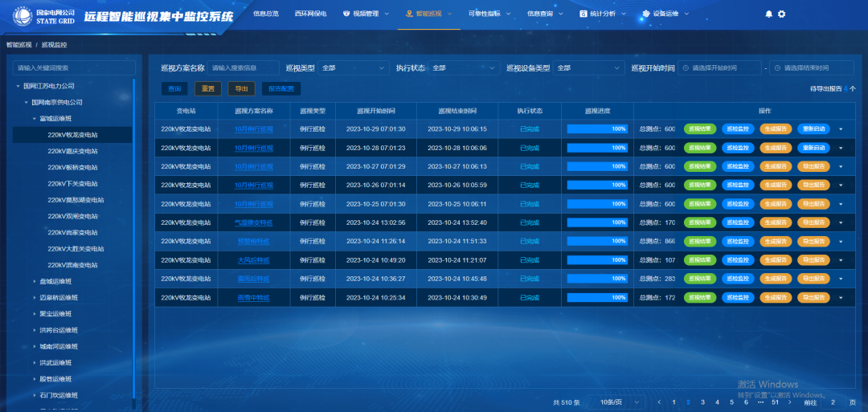Image resolution: width=868 pixels, height=412 pixels.
Task: Click the previous page arrow in pagination
Action: [x=660, y=402]
